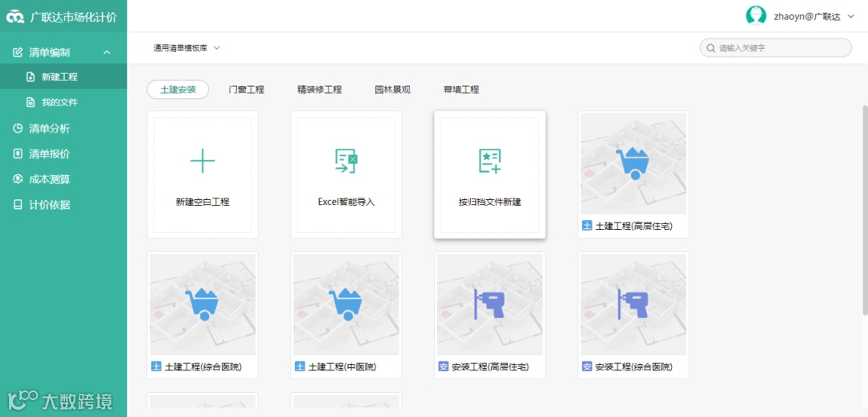Image resolution: width=868 pixels, height=417 pixels.
Task: Open the zhaoyn@广联达 account dropdown arrow
Action: pos(851,17)
